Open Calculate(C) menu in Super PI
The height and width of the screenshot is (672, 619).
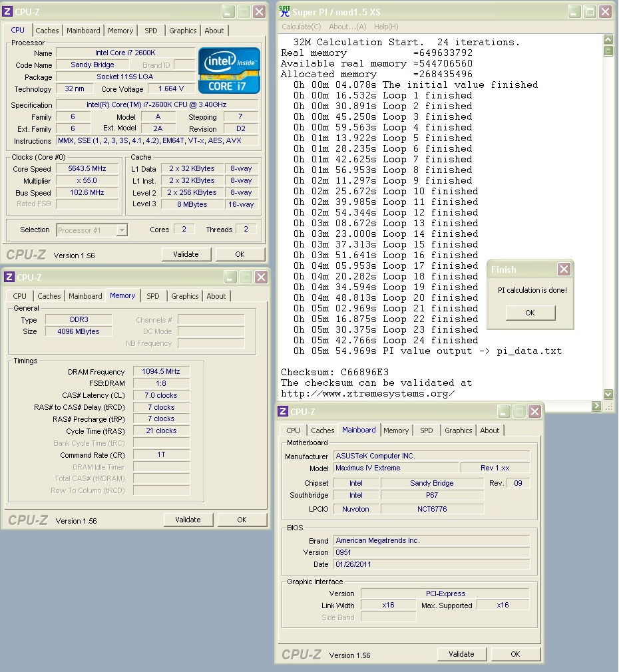click(x=302, y=27)
